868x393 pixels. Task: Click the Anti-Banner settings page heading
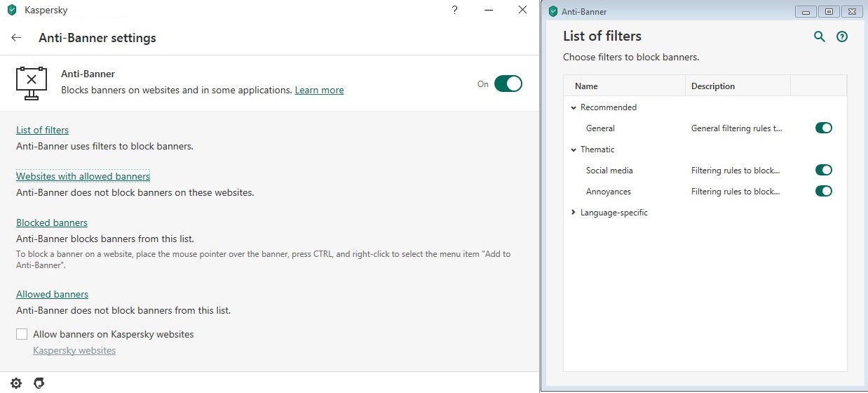[x=97, y=38]
